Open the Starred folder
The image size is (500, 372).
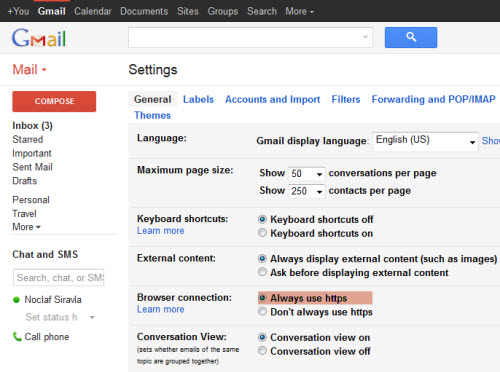coord(28,139)
